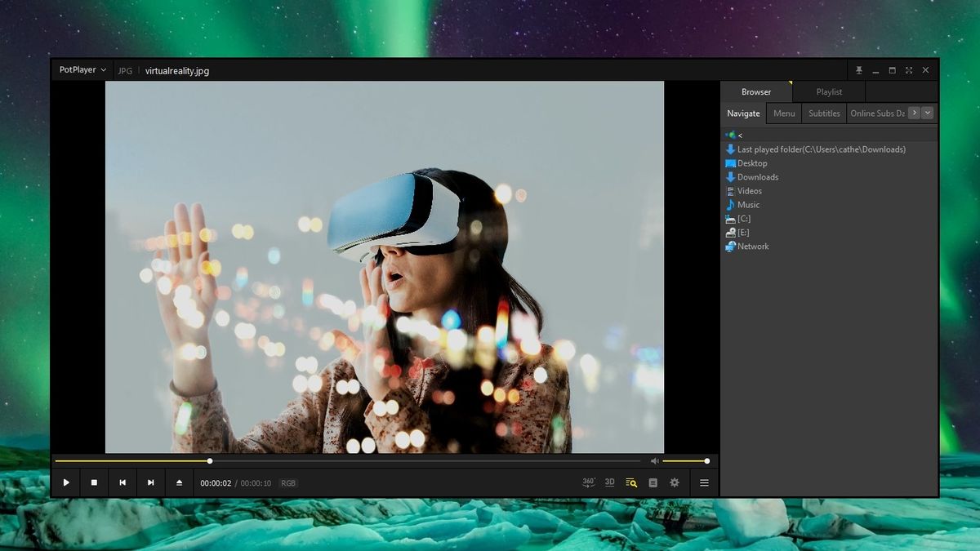Open the playback log viewer icon
This screenshot has width=980, height=551.
[x=653, y=482]
